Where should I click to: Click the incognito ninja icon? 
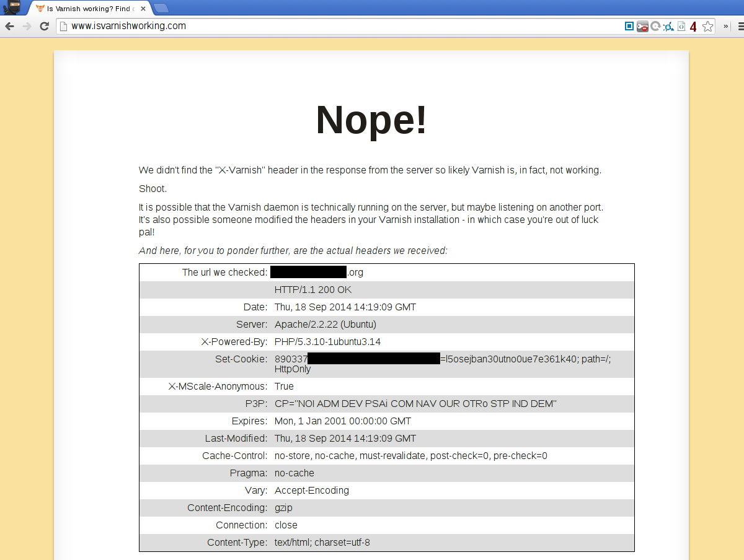[12, 7]
